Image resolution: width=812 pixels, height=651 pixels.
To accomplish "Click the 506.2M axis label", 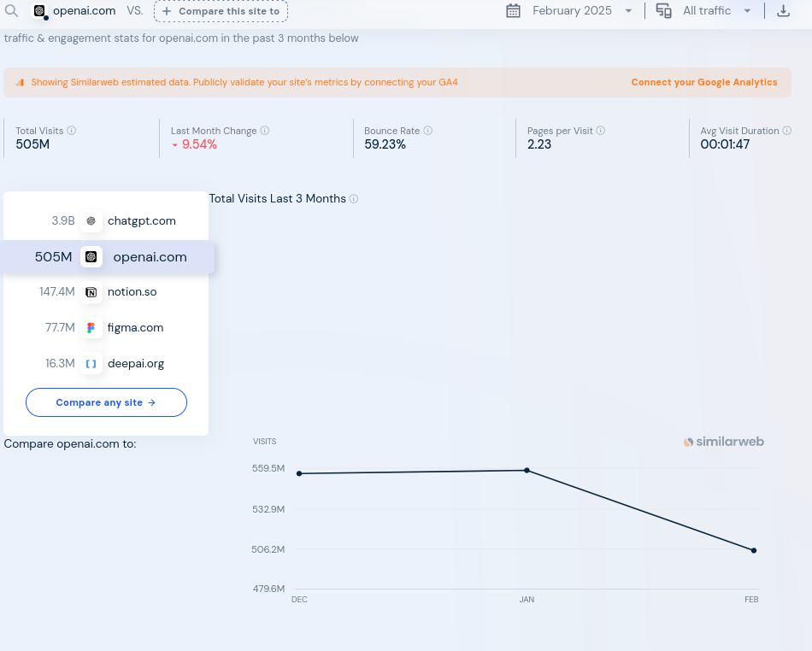I will pyautogui.click(x=268, y=549).
